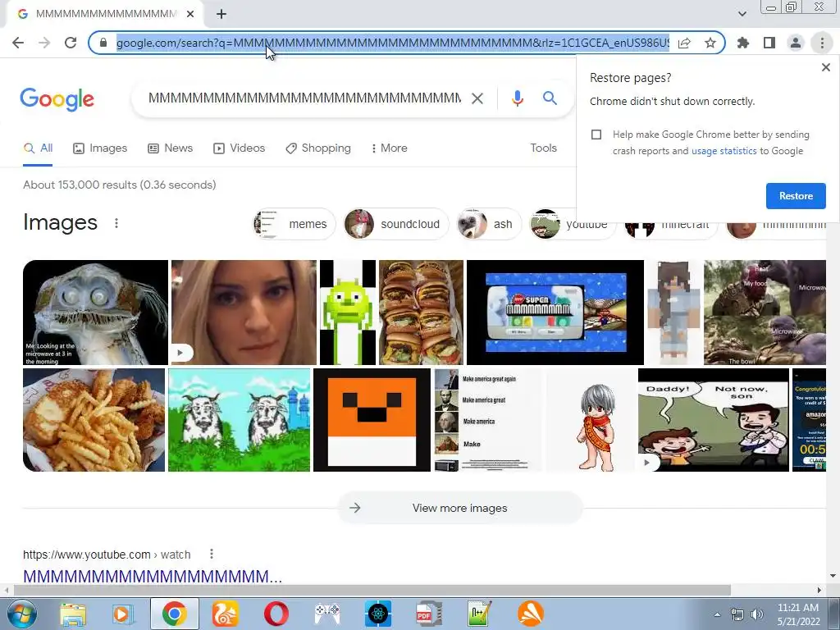Switch to the Videos tab
This screenshot has height=630, width=840.
239,148
